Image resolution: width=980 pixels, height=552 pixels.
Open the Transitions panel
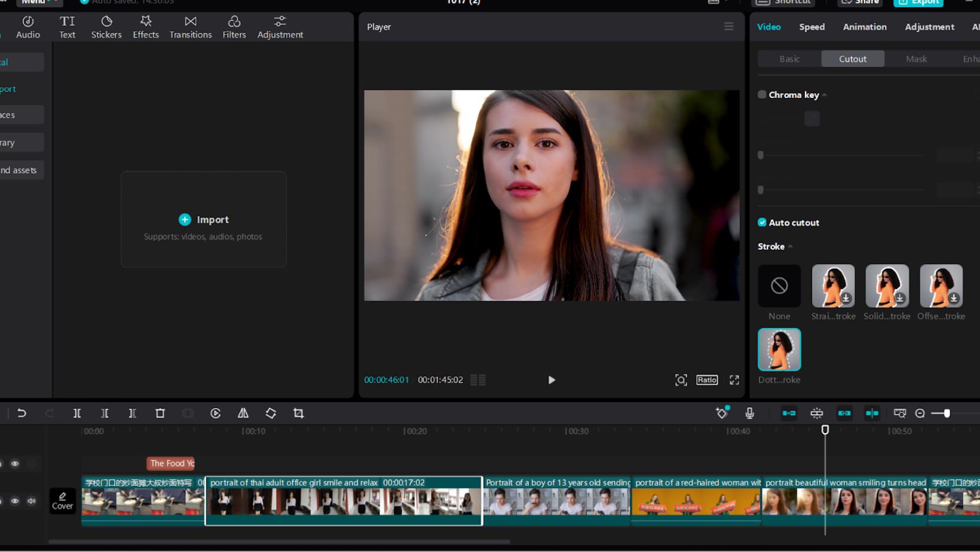point(191,27)
